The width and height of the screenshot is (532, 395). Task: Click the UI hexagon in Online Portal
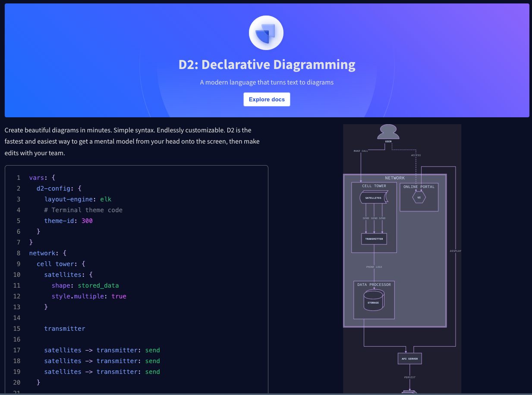click(x=419, y=197)
